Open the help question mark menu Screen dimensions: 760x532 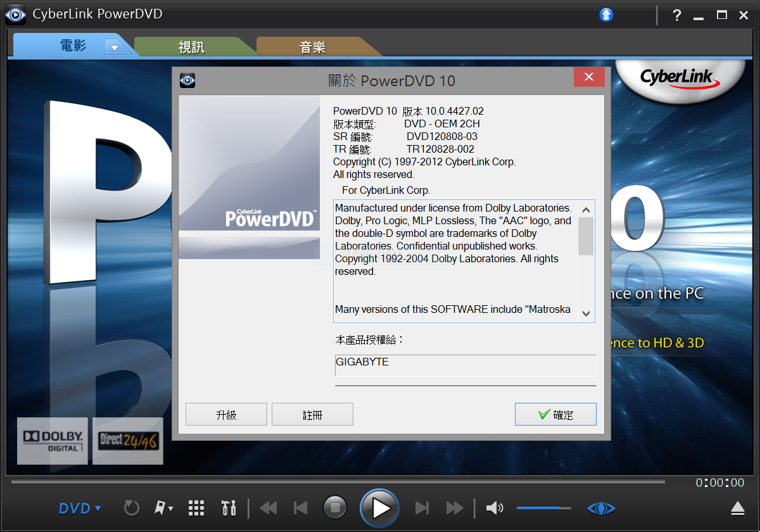pyautogui.click(x=677, y=15)
